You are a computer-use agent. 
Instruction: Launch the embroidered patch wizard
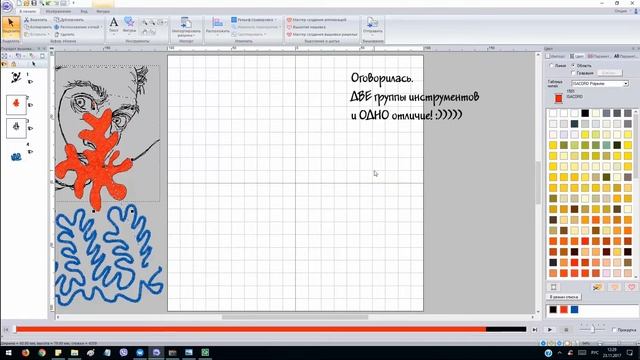pos(306,27)
